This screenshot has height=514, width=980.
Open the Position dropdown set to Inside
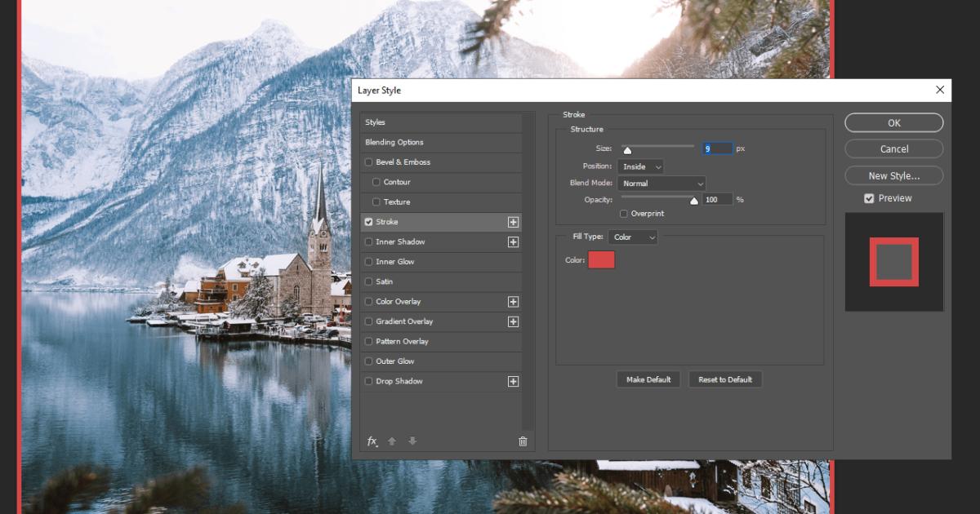coord(642,166)
